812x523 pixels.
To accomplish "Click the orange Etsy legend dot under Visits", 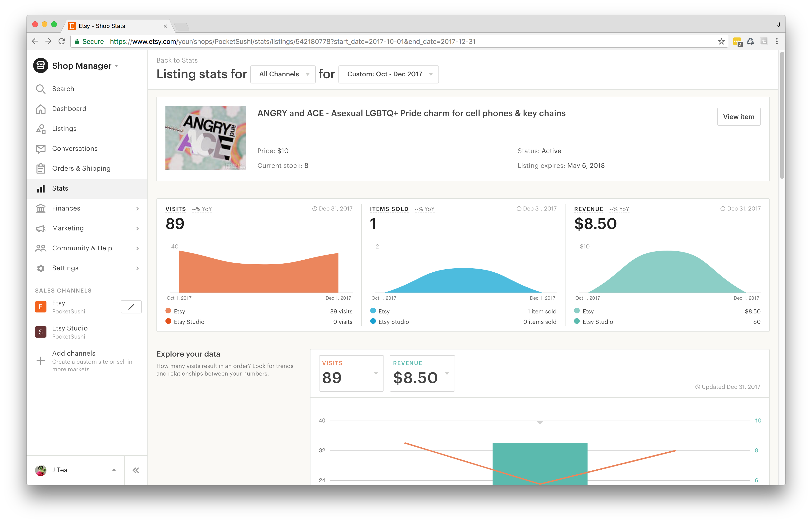I will coord(168,311).
